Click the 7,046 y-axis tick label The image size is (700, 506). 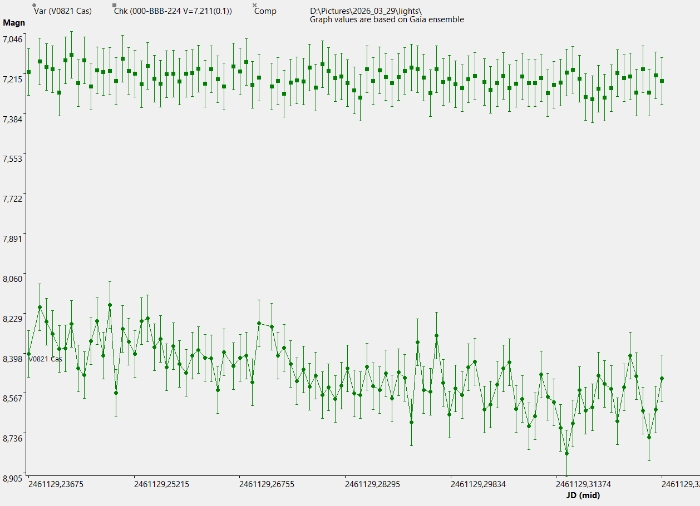click(x=15, y=38)
